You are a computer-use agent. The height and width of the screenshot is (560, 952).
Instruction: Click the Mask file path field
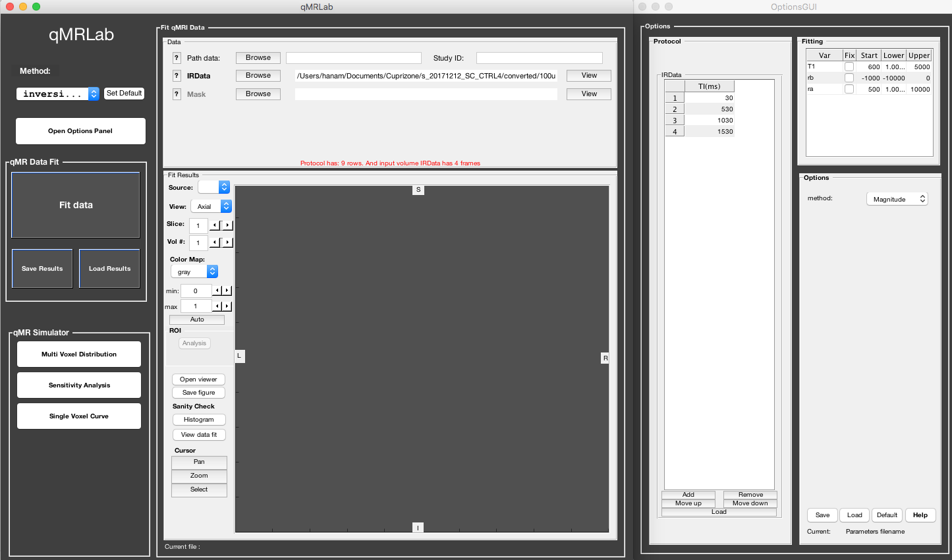(x=426, y=94)
